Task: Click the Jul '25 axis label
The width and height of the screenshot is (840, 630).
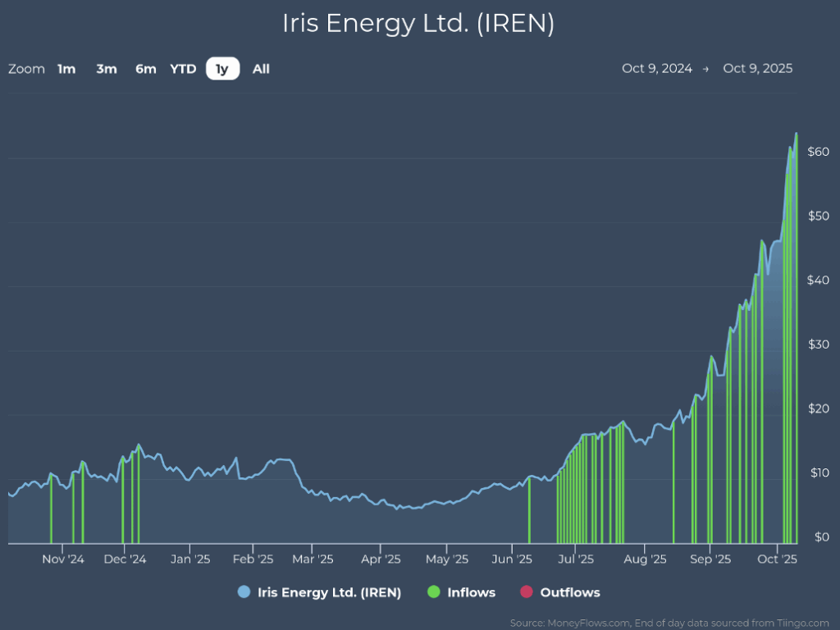Action: coord(576,559)
